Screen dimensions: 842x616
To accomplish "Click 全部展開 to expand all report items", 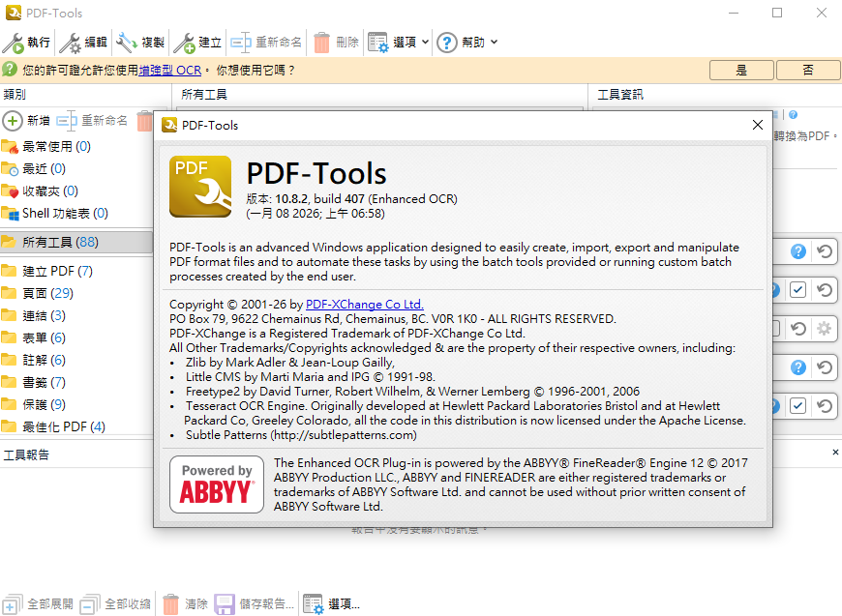I will (38, 604).
